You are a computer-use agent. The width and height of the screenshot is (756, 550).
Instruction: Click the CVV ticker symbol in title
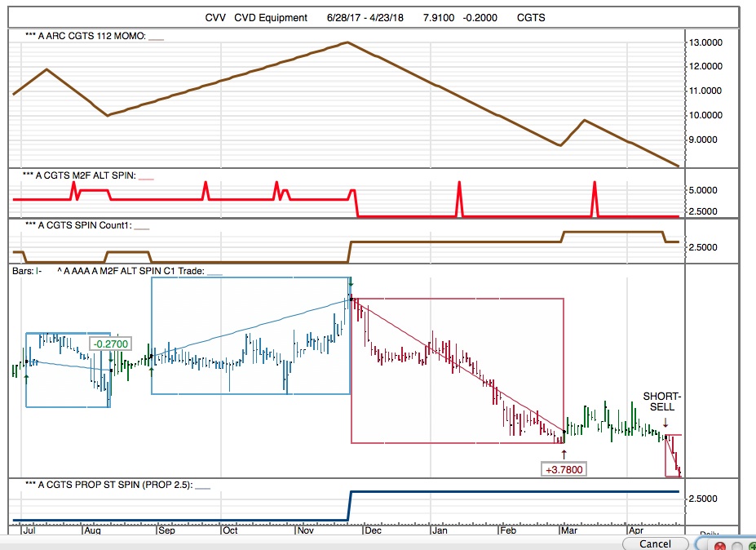[x=215, y=18]
